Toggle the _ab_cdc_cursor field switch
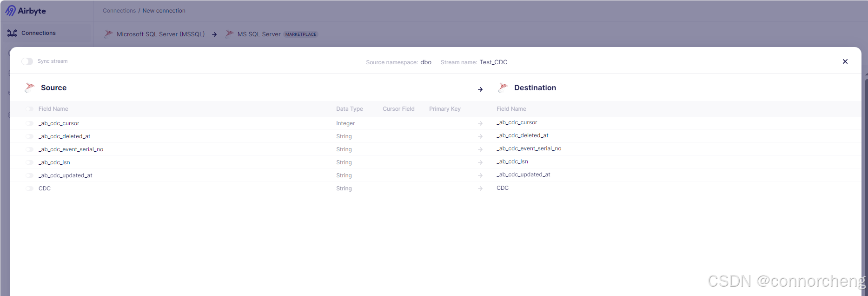 coord(29,123)
